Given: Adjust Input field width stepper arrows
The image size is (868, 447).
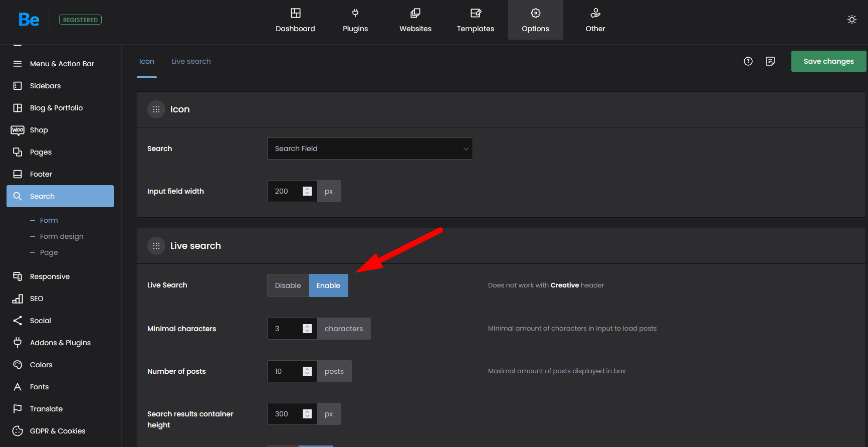Looking at the screenshot, I should coord(307,191).
